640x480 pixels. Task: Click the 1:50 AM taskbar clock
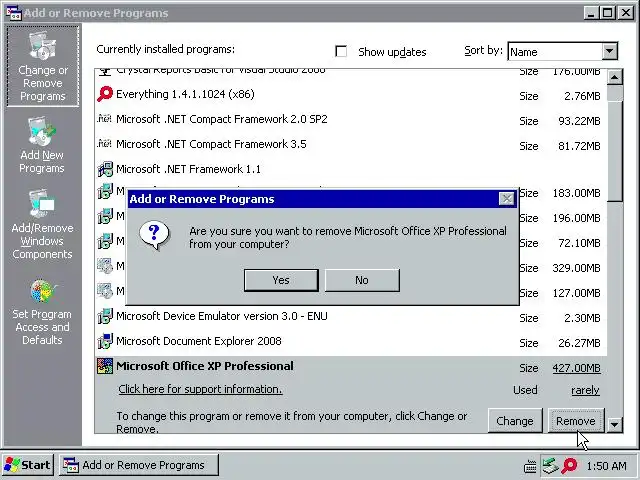point(606,466)
